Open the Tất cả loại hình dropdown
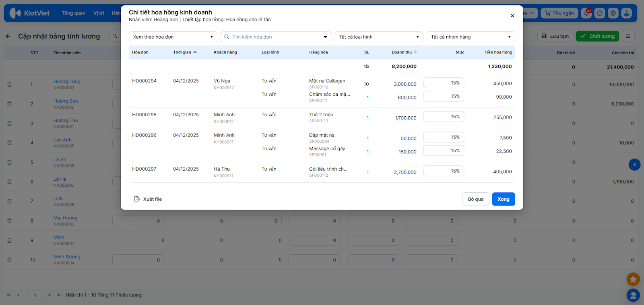 coord(379,37)
